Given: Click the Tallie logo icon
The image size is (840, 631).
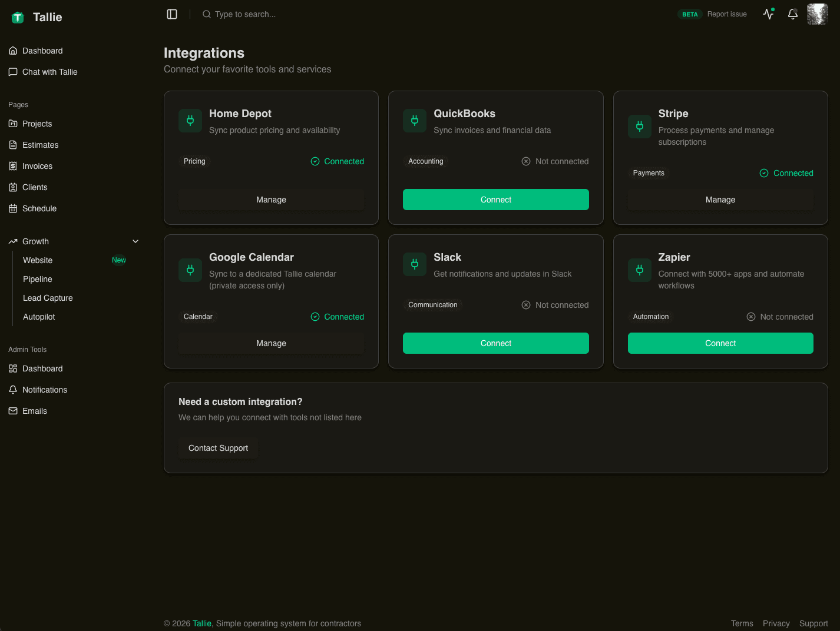Looking at the screenshot, I should pos(18,17).
